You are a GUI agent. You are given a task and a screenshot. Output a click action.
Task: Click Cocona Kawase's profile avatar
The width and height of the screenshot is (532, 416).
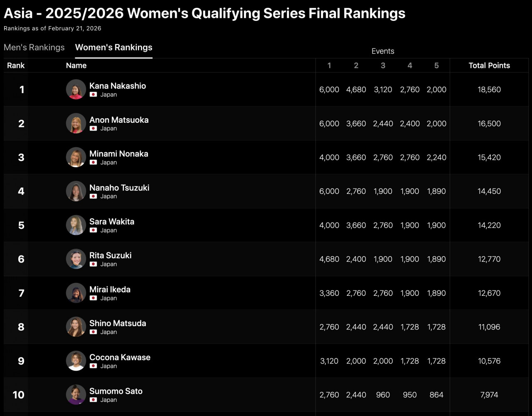click(76, 361)
